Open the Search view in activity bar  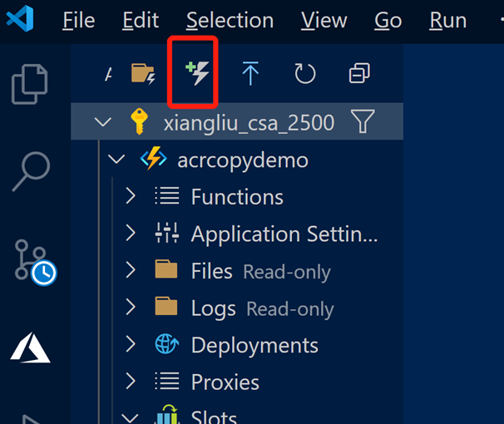[x=31, y=171]
